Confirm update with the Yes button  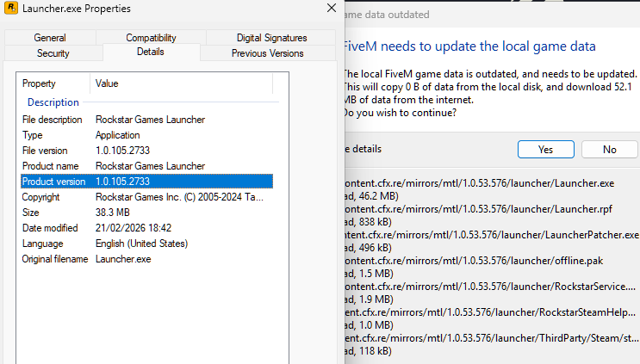coord(545,149)
